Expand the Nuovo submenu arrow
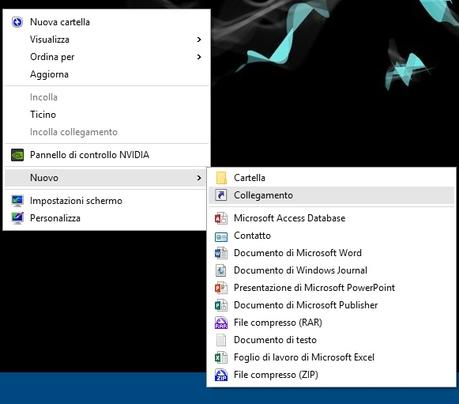The width and height of the screenshot is (459, 404). pyautogui.click(x=199, y=178)
